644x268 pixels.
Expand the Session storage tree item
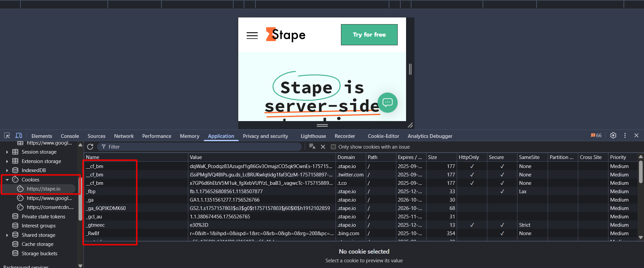click(x=7, y=152)
